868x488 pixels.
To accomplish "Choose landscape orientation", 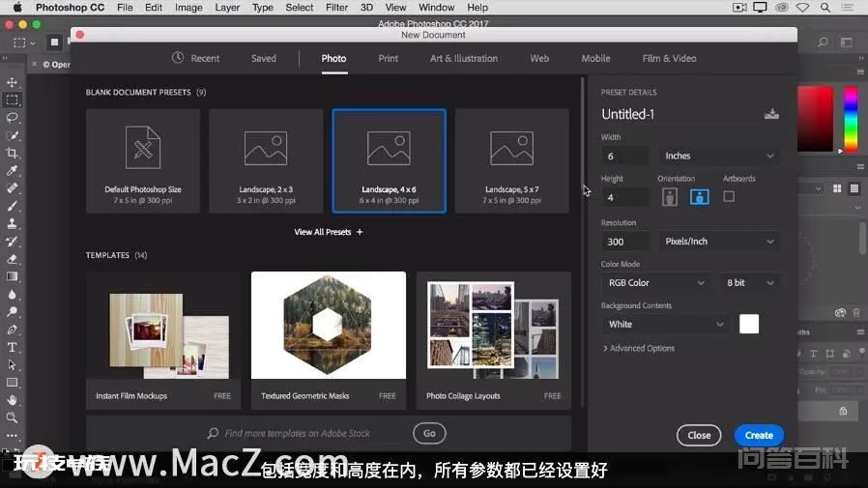I will (699, 197).
